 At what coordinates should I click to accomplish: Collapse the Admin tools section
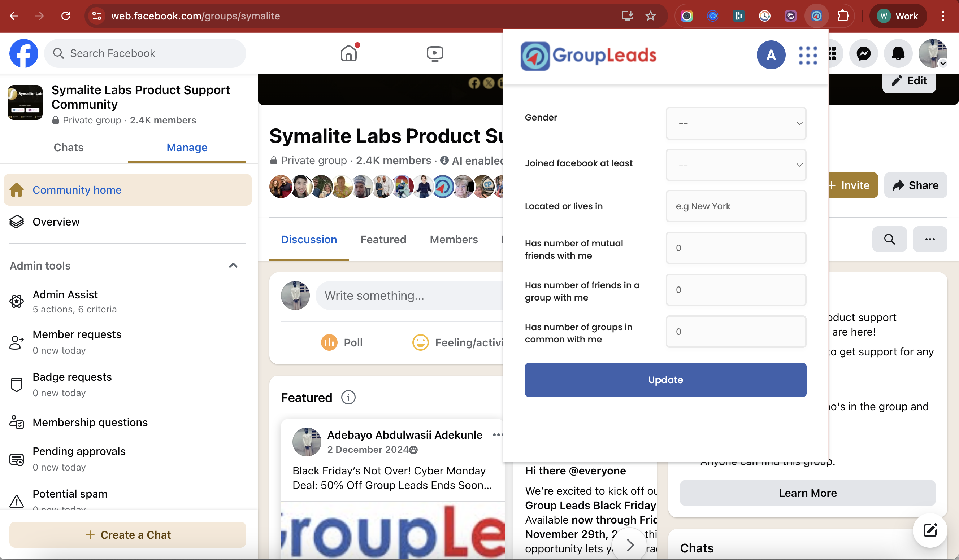tap(233, 265)
